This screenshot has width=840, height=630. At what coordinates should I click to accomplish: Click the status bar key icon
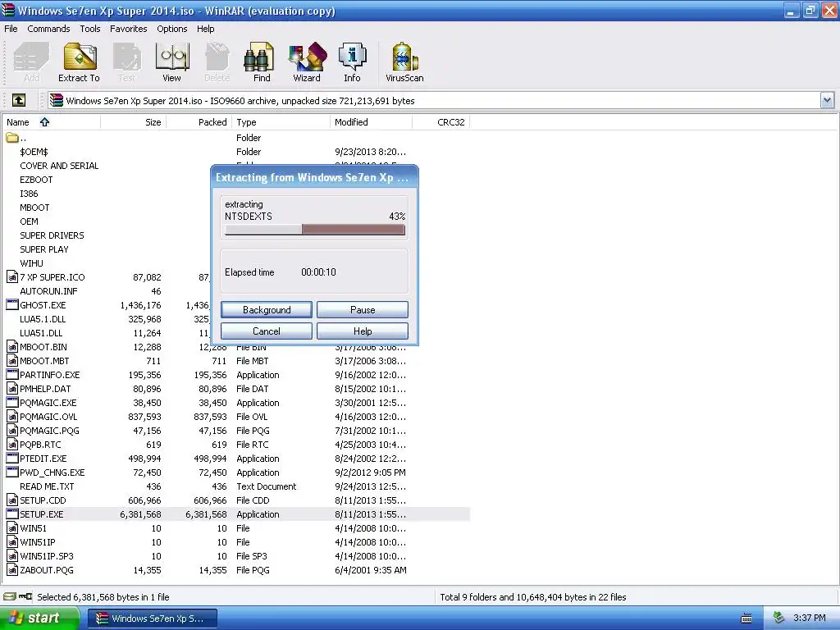[x=25, y=596]
